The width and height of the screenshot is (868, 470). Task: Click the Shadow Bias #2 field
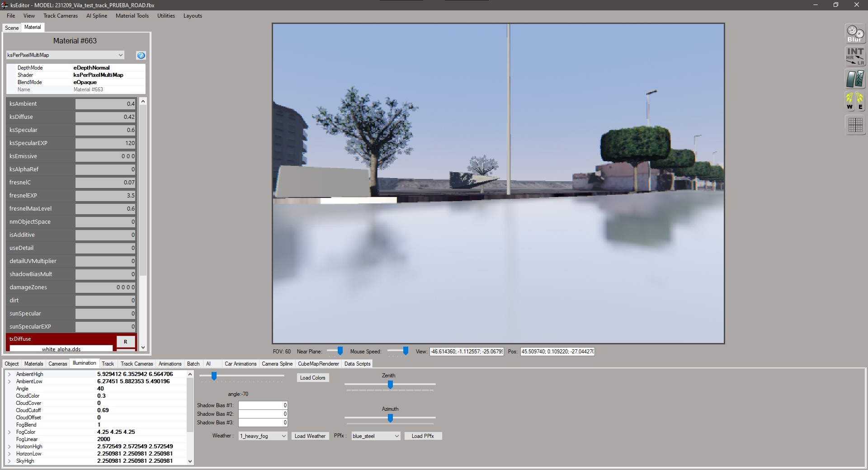pos(263,414)
